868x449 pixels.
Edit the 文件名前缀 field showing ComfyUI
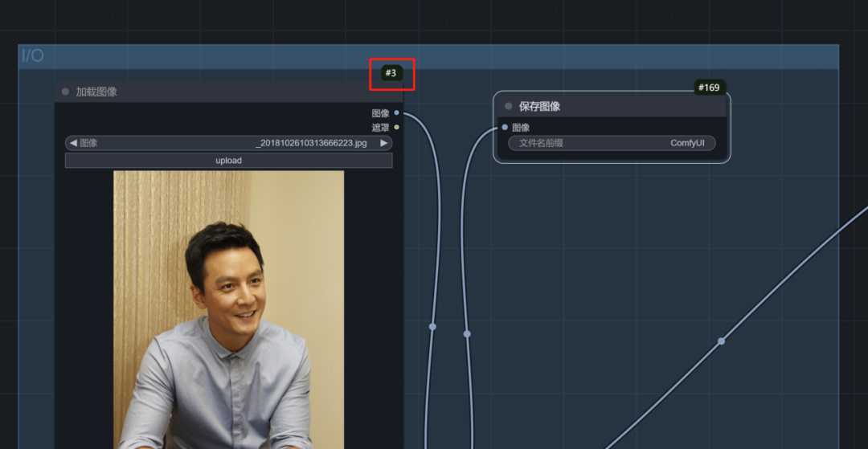click(612, 143)
